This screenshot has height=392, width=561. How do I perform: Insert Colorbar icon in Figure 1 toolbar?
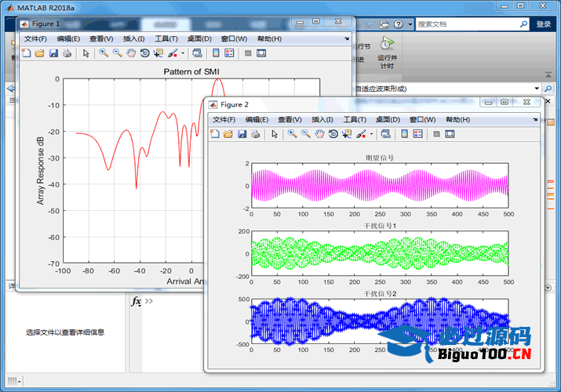pyautogui.click(x=216, y=53)
